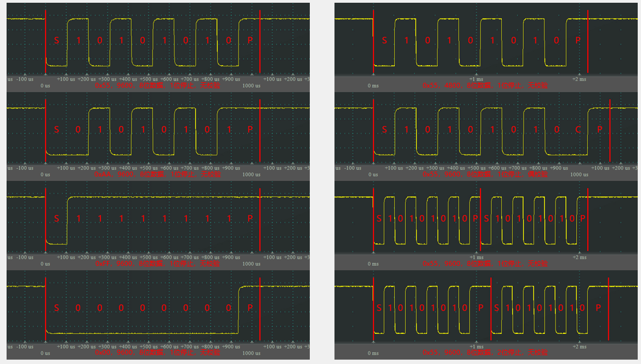Click middle red cursor line in 2位停止 panel
The height and width of the screenshot is (364, 641).
pos(491,309)
